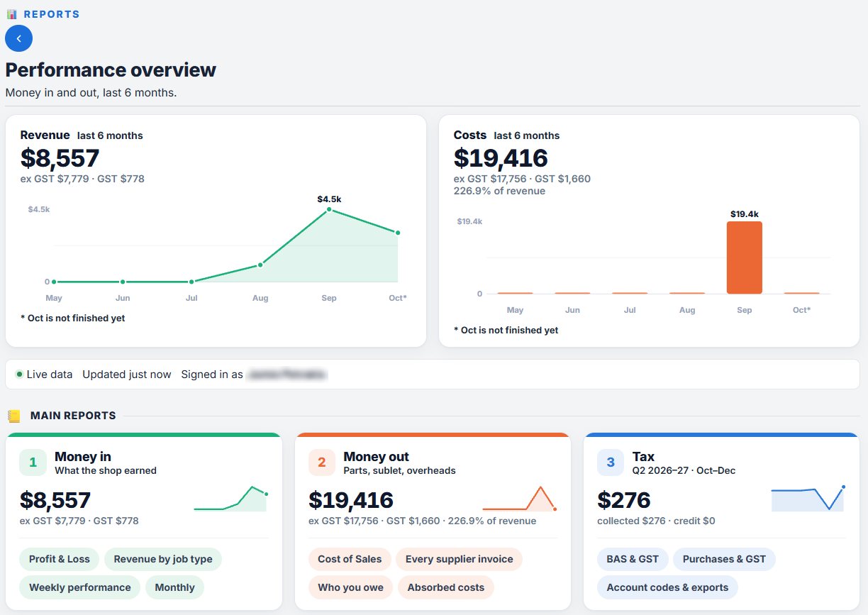Open Every supplier invoice report

[x=459, y=559]
